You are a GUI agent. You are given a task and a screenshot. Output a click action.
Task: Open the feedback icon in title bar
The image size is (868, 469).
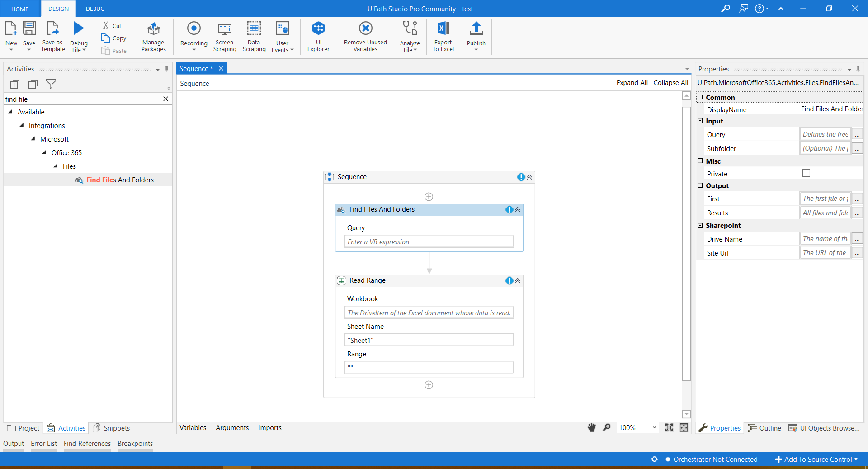(x=744, y=9)
